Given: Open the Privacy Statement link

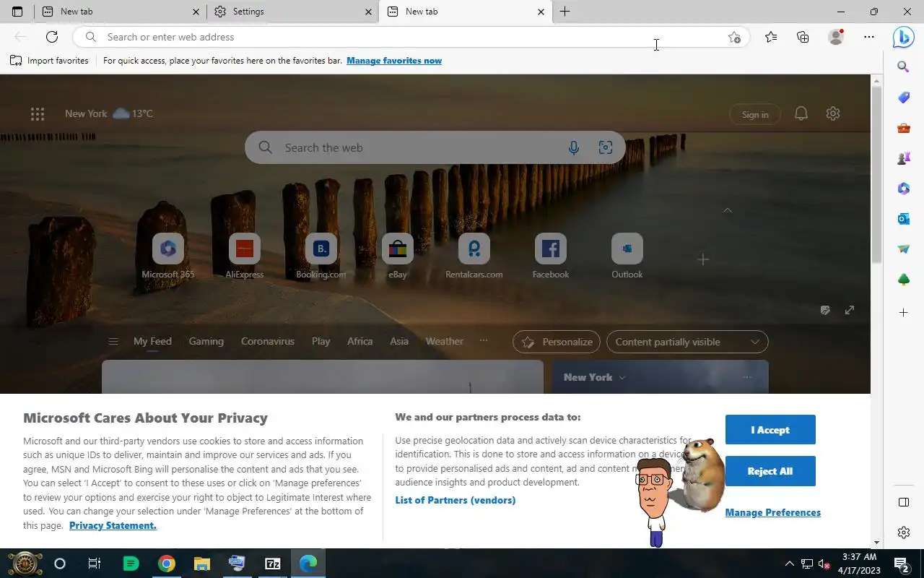Looking at the screenshot, I should coord(113,525).
